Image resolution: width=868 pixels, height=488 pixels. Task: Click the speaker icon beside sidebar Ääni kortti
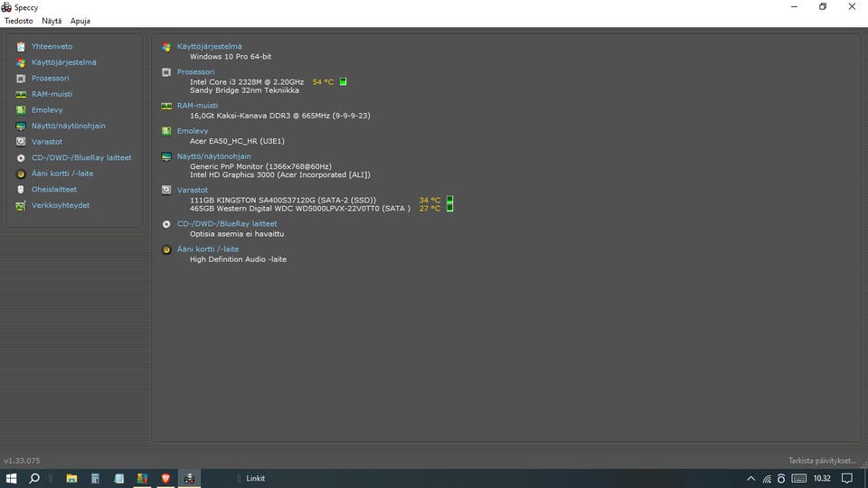(x=21, y=174)
